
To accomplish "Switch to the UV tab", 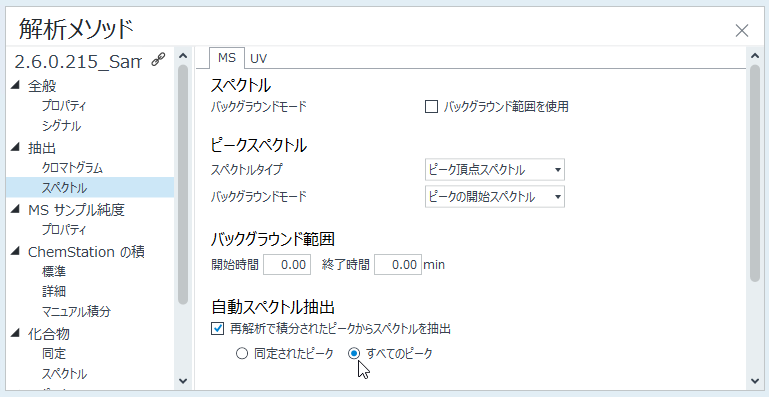I will pos(258,58).
